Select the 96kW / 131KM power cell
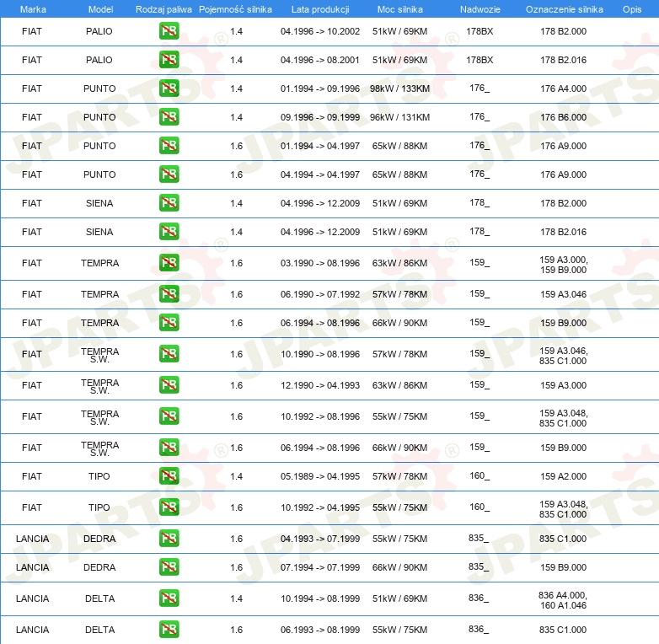The height and width of the screenshot is (644, 659). point(399,117)
